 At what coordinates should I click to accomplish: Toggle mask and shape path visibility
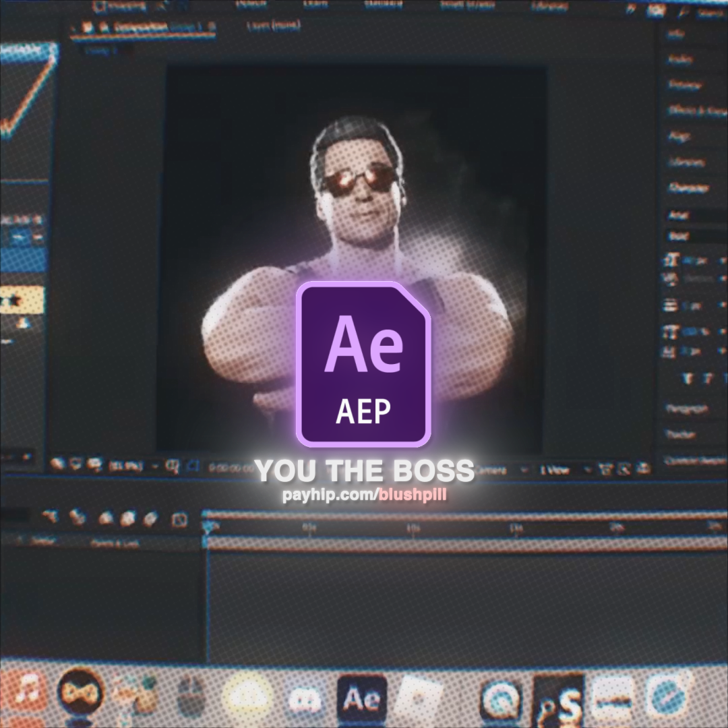[x=193, y=466]
